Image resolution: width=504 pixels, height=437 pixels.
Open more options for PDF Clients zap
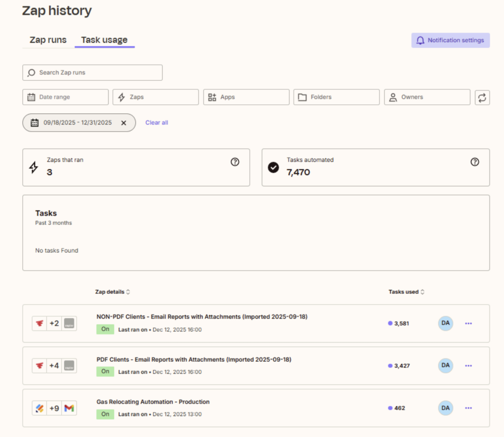tap(468, 366)
